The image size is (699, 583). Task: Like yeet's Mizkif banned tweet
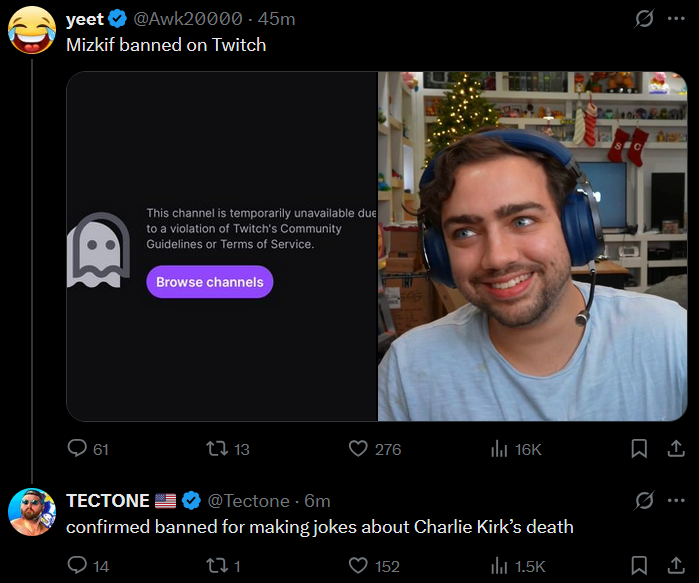358,449
